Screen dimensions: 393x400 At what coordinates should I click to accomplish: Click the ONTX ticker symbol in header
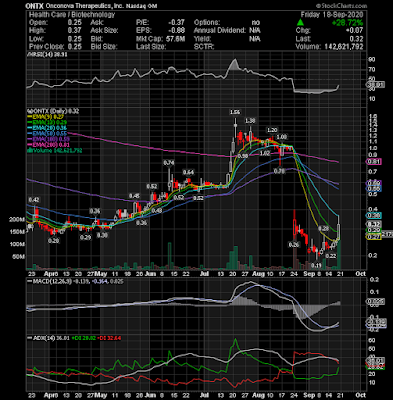coord(34,6)
